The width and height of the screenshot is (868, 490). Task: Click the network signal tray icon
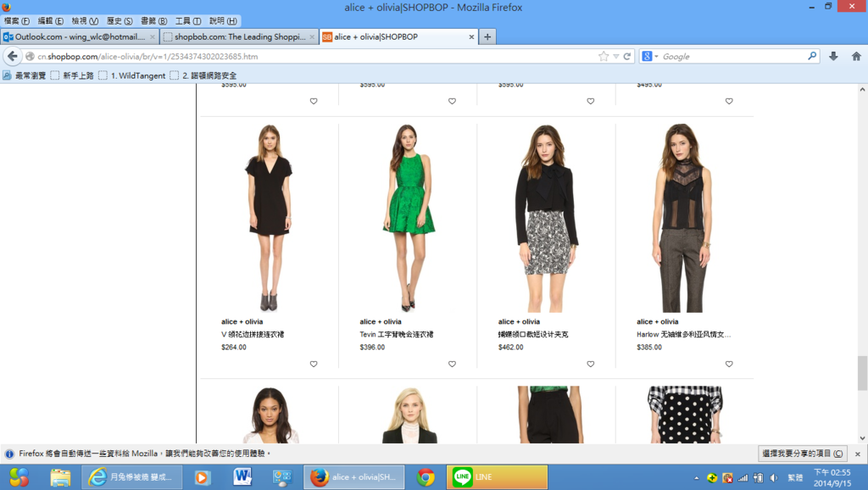click(x=743, y=478)
